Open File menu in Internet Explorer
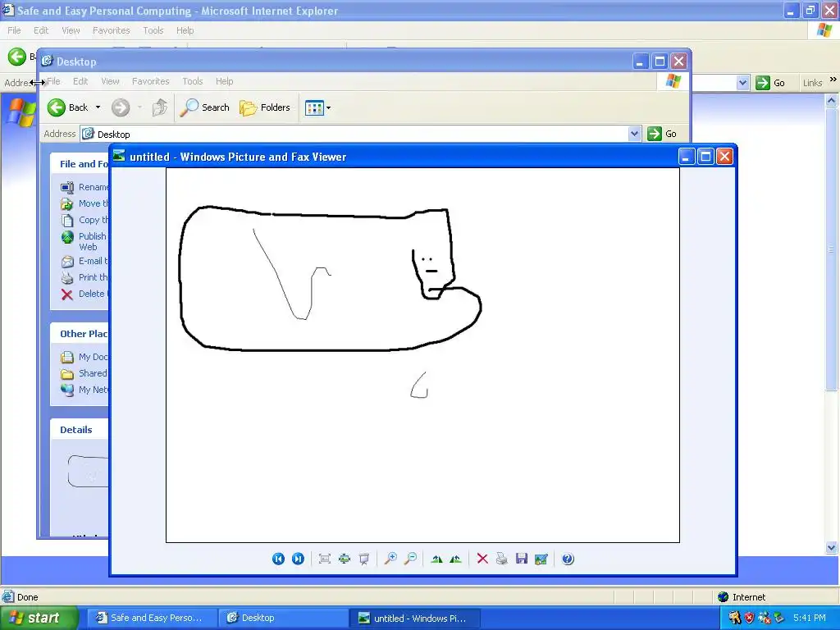 14,30
